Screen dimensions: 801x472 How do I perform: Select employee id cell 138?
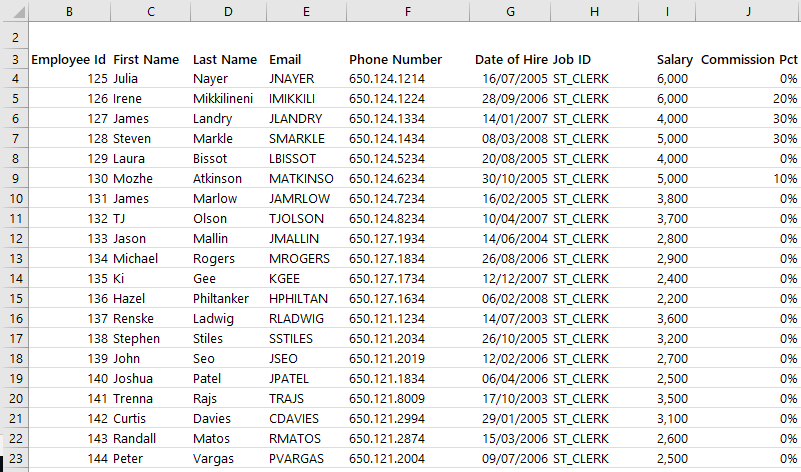(x=69, y=338)
